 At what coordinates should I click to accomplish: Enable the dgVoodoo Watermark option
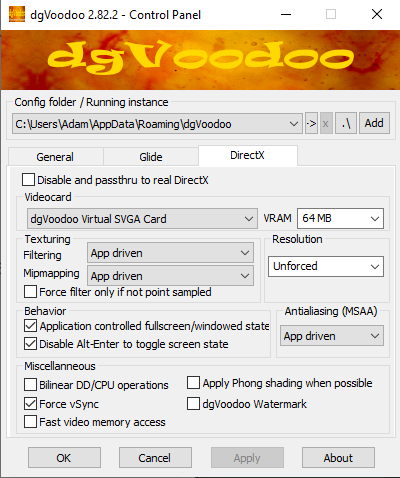pos(193,404)
